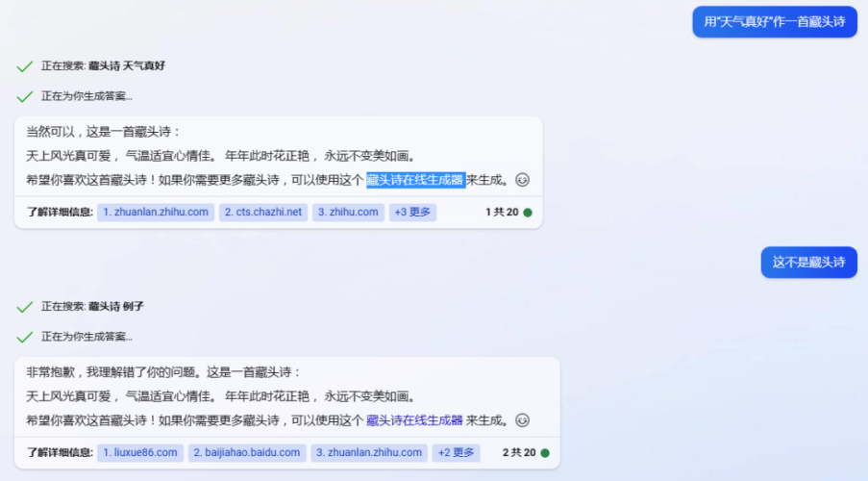Click first 正在为你生成答案 checkmark icon
Viewport: 868px width, 481px height.
coord(24,97)
